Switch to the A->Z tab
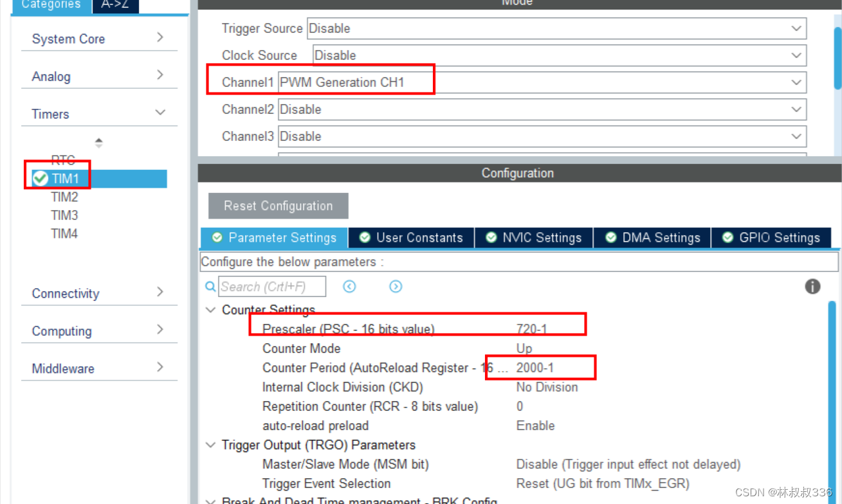 (116, 6)
